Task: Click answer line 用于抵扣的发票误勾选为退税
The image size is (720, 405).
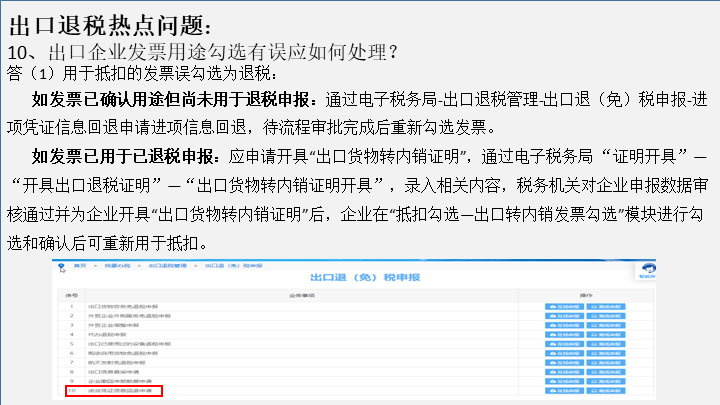Action: 169,73
